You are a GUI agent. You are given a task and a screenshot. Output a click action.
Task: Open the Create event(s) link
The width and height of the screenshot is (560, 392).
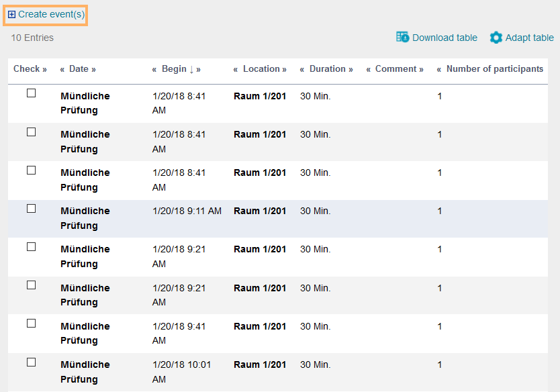(x=51, y=15)
